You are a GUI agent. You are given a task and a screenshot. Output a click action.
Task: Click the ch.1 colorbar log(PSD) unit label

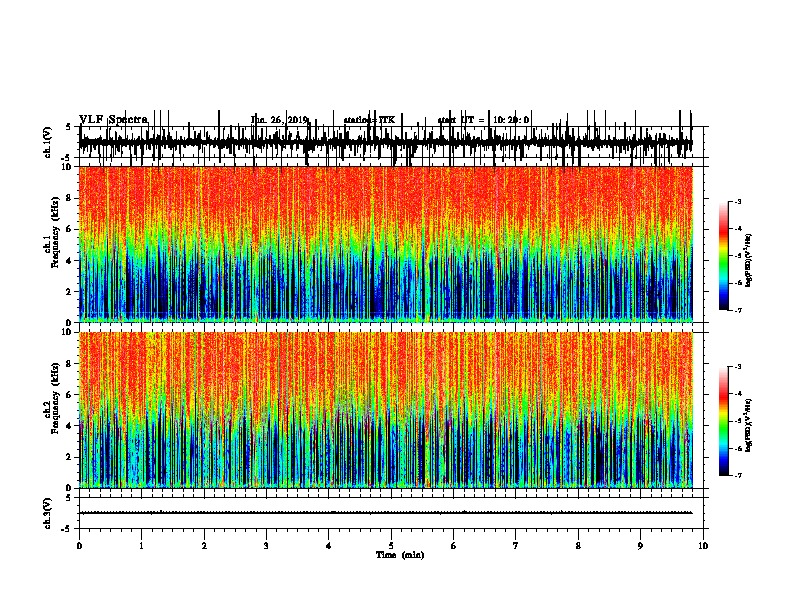coord(749,261)
